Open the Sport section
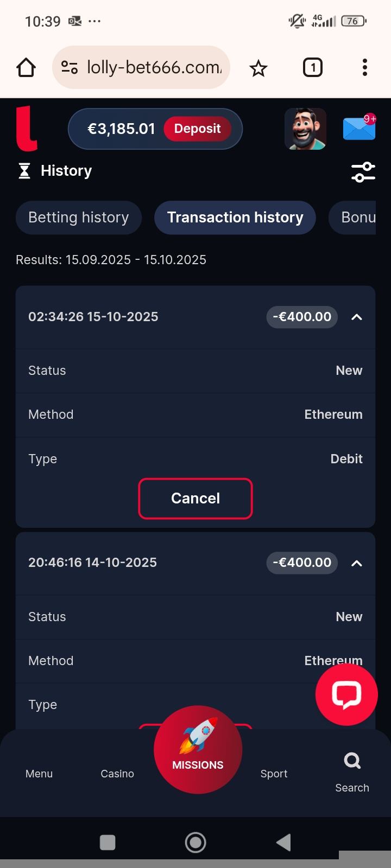The width and height of the screenshot is (391, 868). [x=274, y=773]
